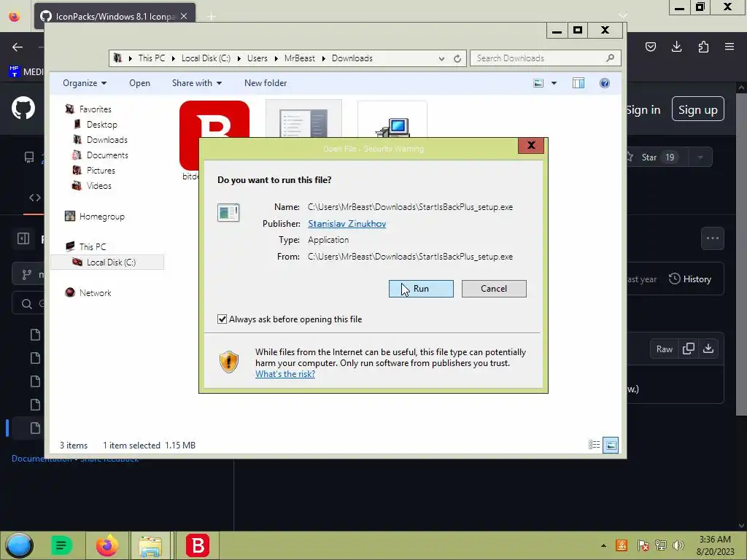Cancel the Open File security warning
The image size is (747, 560).
click(x=494, y=289)
